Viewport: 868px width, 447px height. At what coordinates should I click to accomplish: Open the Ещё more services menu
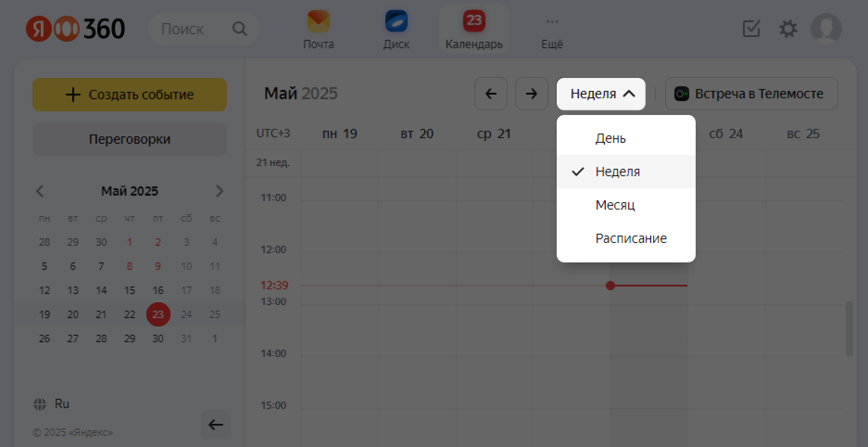click(552, 29)
